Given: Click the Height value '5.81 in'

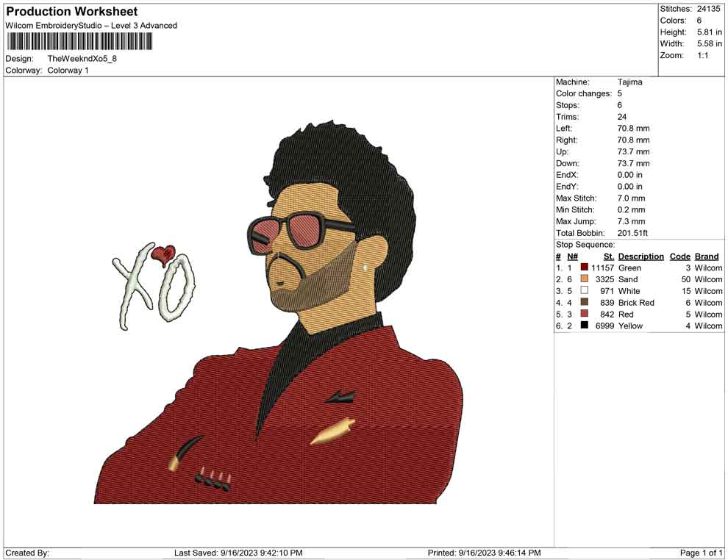Looking at the screenshot, I should [x=709, y=32].
